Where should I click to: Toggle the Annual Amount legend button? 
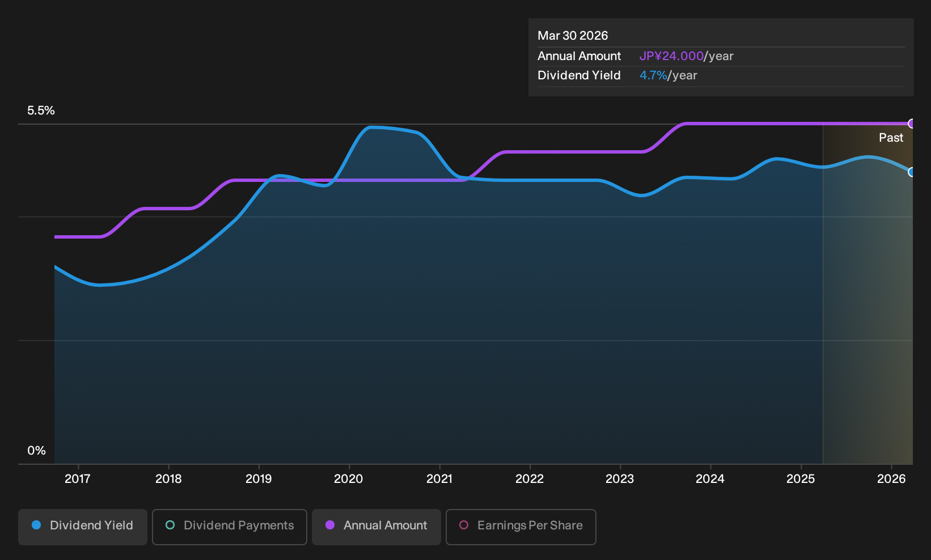[376, 527]
